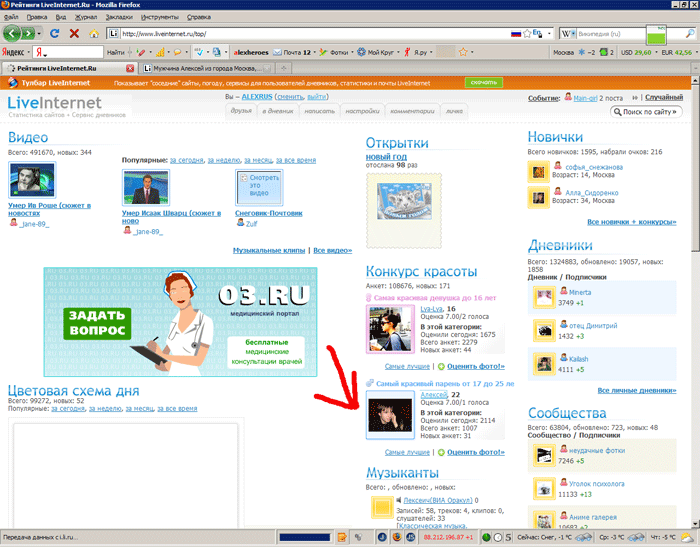Open Мой Круг from the Yandex toolbar

pos(376,52)
